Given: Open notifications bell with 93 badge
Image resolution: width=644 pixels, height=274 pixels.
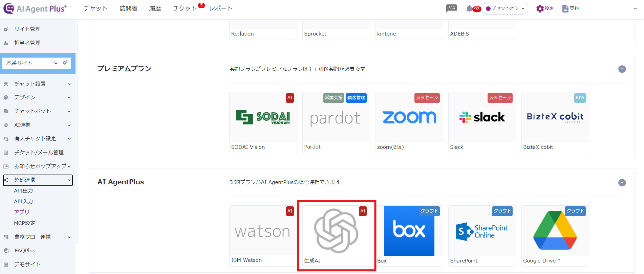Looking at the screenshot, I should pyautogui.click(x=473, y=8).
